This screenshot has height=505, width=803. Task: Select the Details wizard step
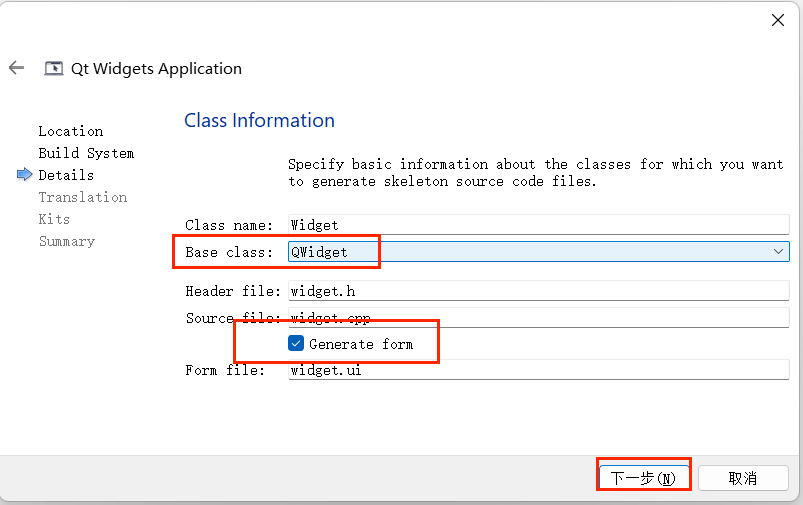point(66,175)
